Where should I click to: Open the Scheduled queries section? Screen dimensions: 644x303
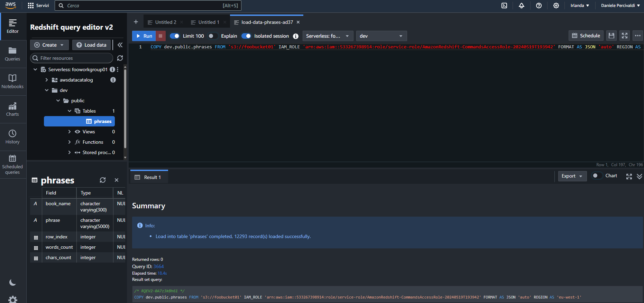point(13,164)
